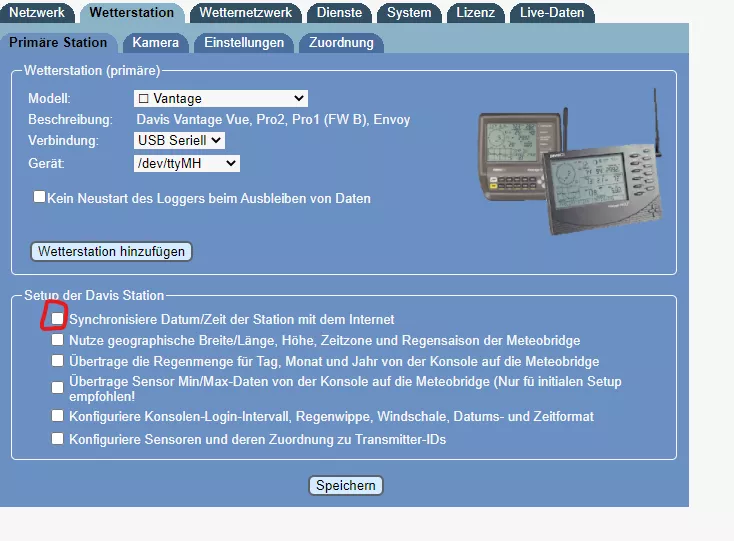Image resolution: width=734 pixels, height=541 pixels.
Task: Open the Dienste tab
Action: pos(339,12)
